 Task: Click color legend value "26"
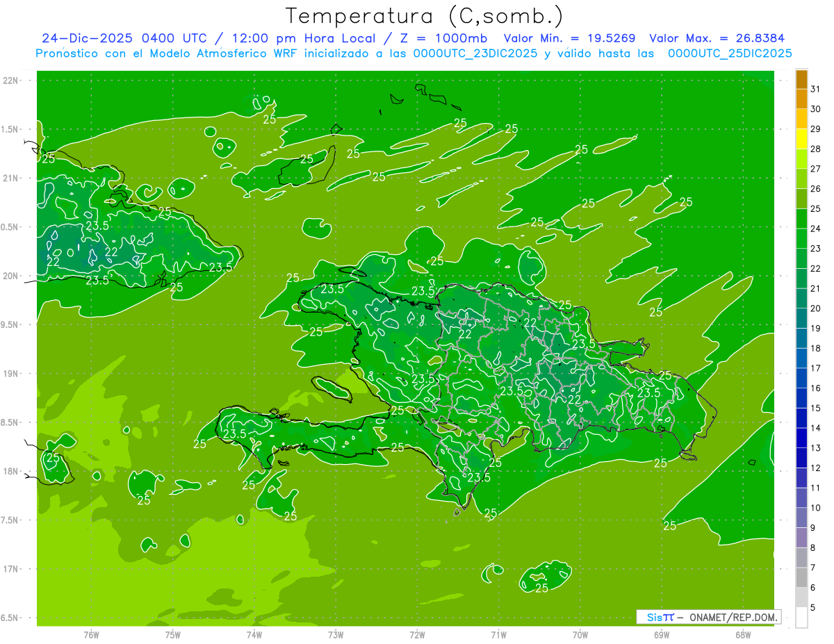815,189
